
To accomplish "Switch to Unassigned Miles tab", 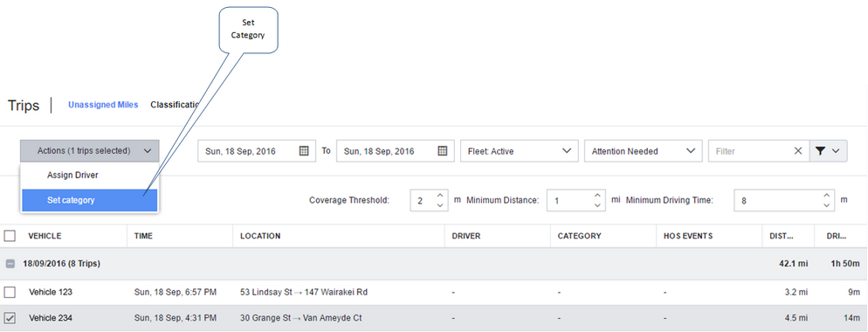I will pyautogui.click(x=103, y=105).
